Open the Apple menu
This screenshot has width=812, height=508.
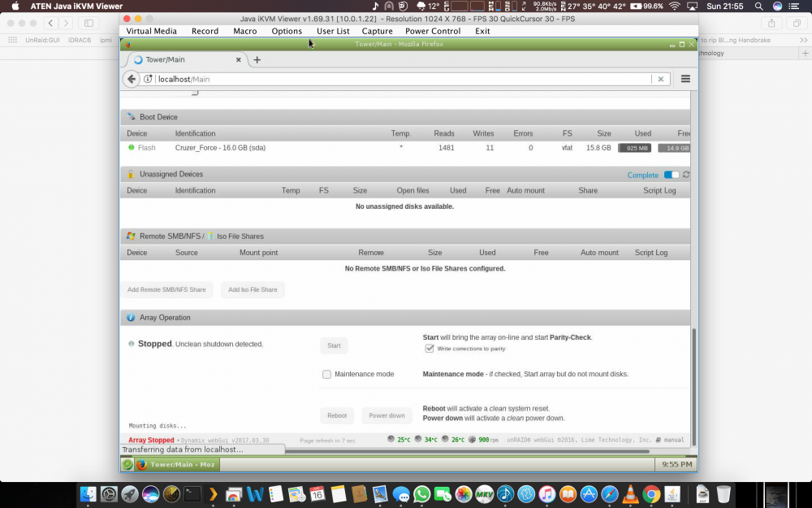[15, 7]
